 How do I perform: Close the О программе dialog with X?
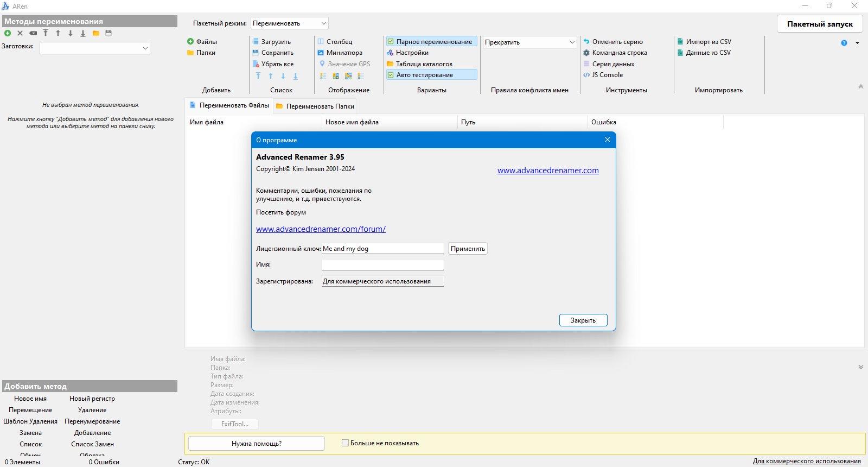pyautogui.click(x=608, y=140)
